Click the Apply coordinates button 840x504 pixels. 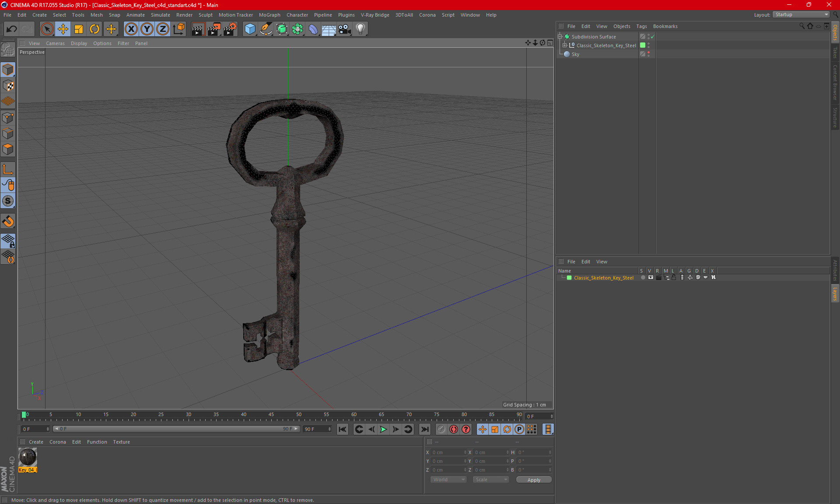tap(534, 480)
